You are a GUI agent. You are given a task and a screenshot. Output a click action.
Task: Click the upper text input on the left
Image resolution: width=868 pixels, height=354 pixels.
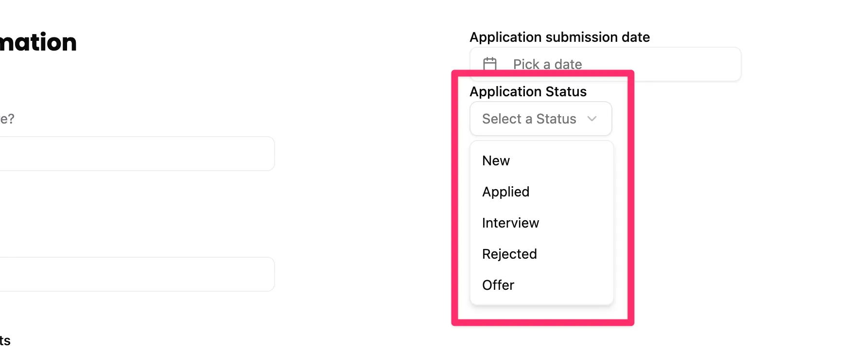[x=136, y=154]
